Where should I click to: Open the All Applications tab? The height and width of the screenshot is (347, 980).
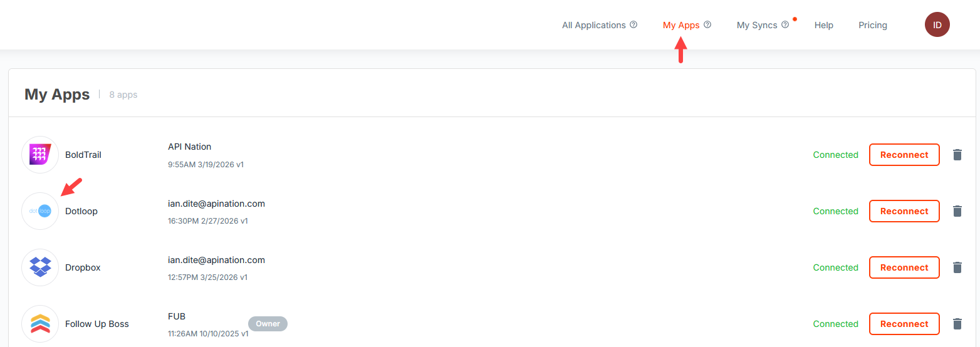pyautogui.click(x=593, y=25)
